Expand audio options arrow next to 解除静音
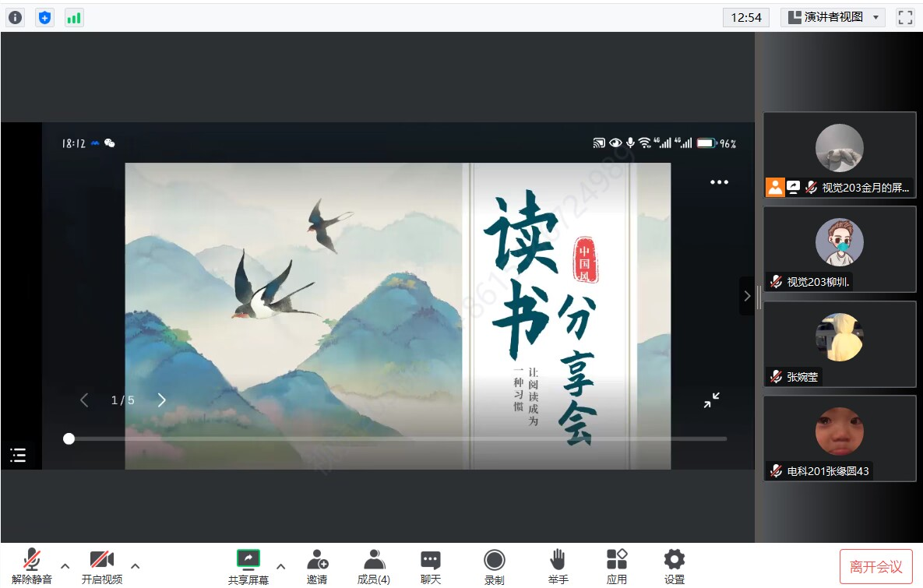Image resolution: width=923 pixels, height=588 pixels. coord(65,565)
